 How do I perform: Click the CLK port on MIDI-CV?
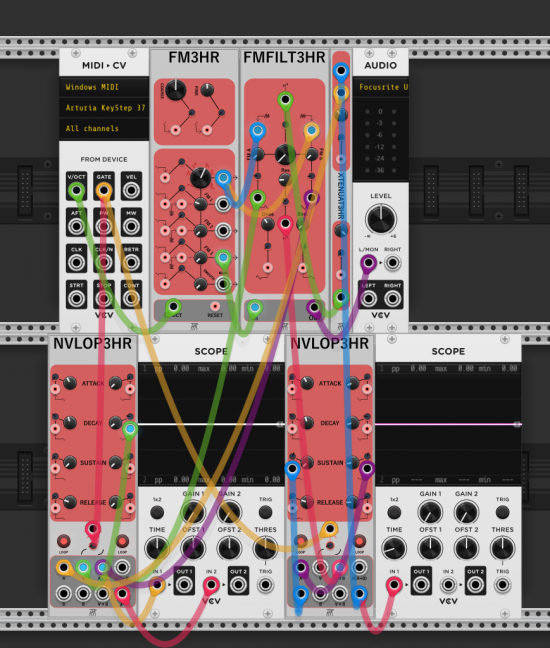[76, 262]
